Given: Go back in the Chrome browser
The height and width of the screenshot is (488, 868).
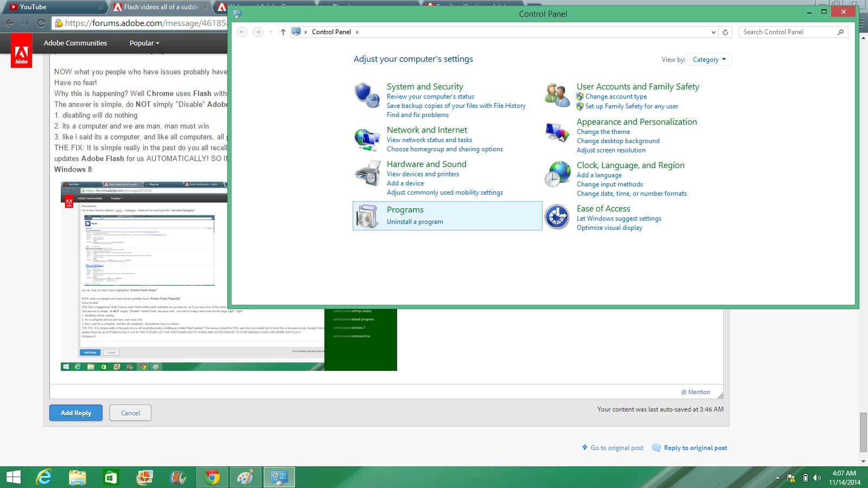Looking at the screenshot, I should 9,23.
